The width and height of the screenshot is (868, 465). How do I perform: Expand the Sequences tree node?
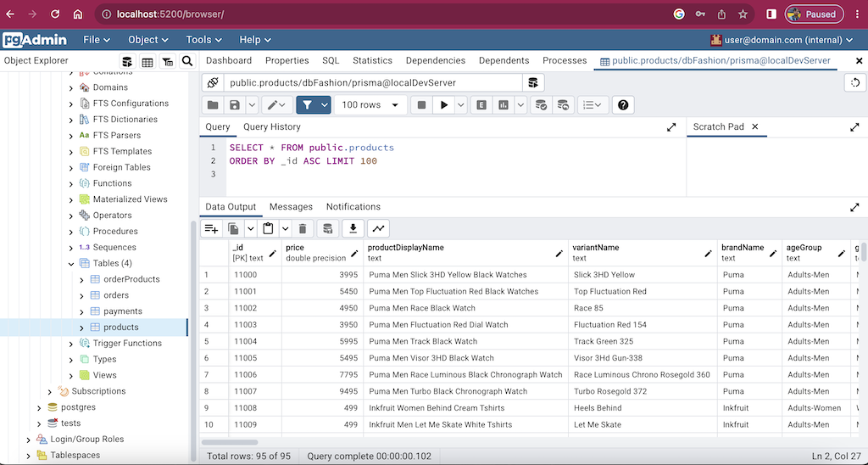coord(71,248)
